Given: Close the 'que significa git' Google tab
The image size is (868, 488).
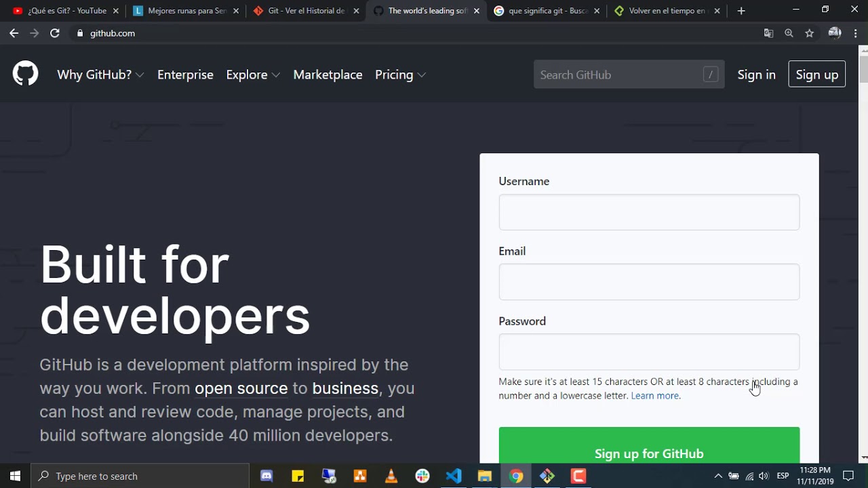Looking at the screenshot, I should pos(597,11).
